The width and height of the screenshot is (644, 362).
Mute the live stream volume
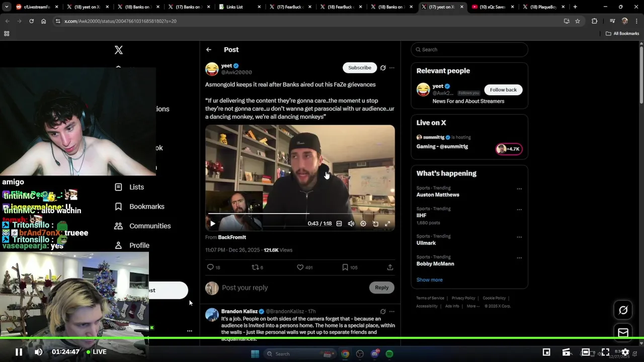tap(39, 352)
